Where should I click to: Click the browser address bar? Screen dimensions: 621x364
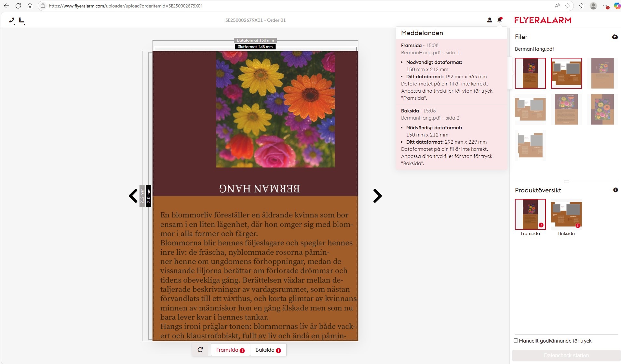[293, 6]
